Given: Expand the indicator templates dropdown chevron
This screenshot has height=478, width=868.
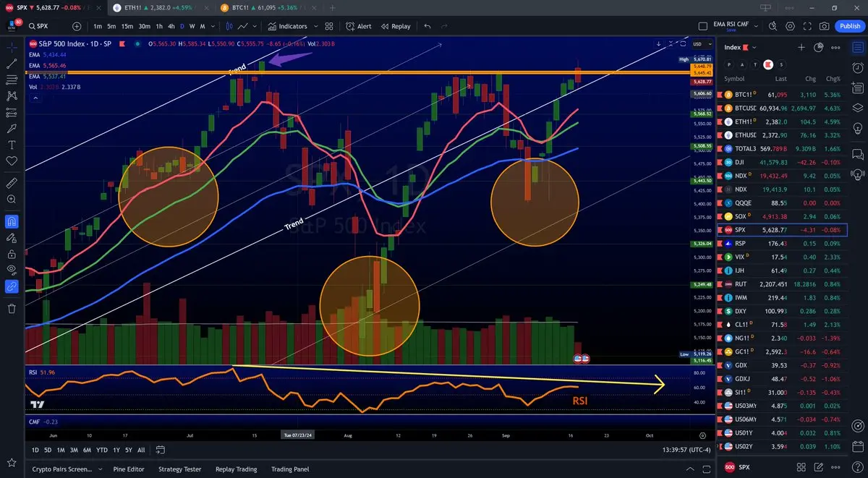Looking at the screenshot, I should [314, 26].
